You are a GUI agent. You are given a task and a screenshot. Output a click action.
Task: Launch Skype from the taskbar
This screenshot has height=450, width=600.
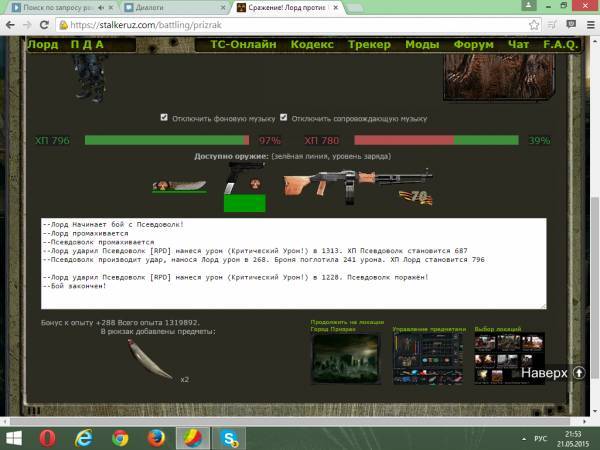(229, 437)
